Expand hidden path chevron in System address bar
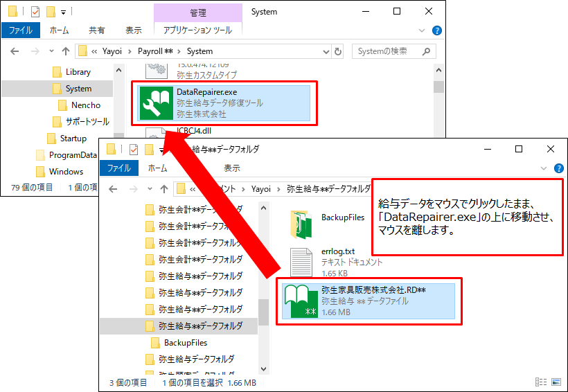Screen dimensions: 568x392 tap(94, 51)
